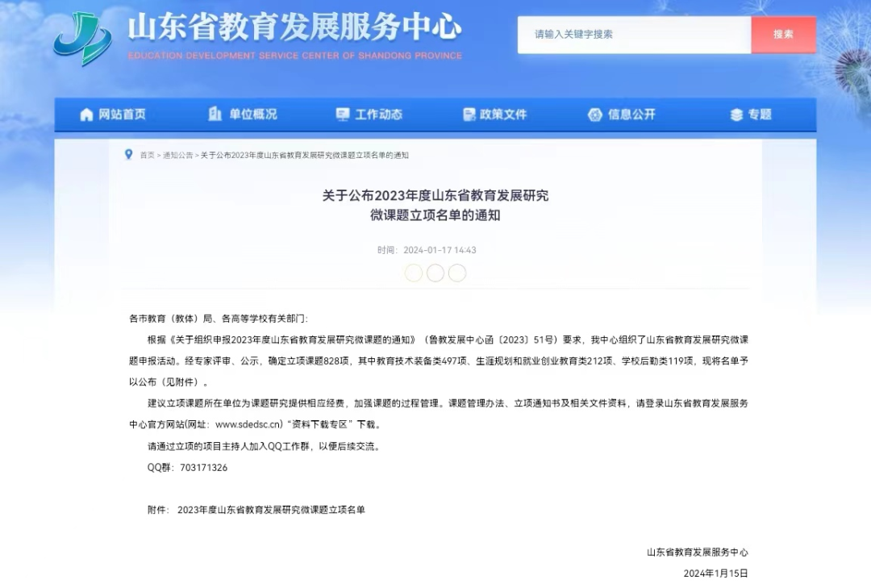Click the breadcrumb location pin icon
Viewport: 871px width, 588px height.
pyautogui.click(x=128, y=154)
